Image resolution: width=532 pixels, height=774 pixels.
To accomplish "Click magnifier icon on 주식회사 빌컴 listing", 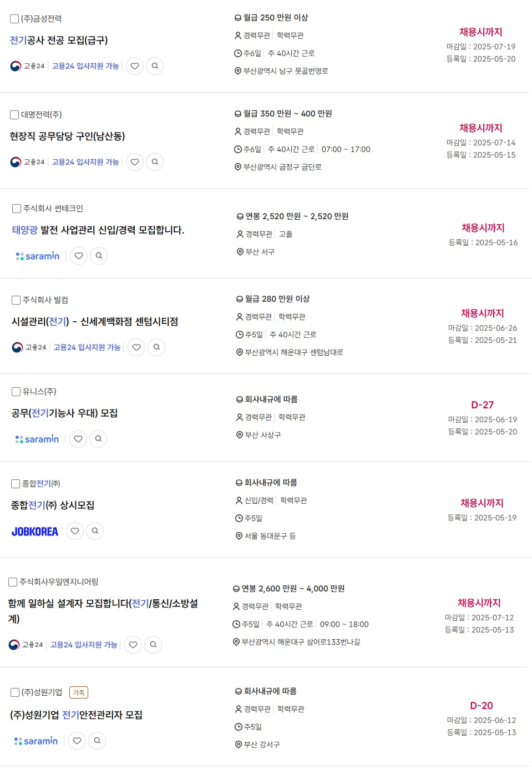I will (x=156, y=347).
